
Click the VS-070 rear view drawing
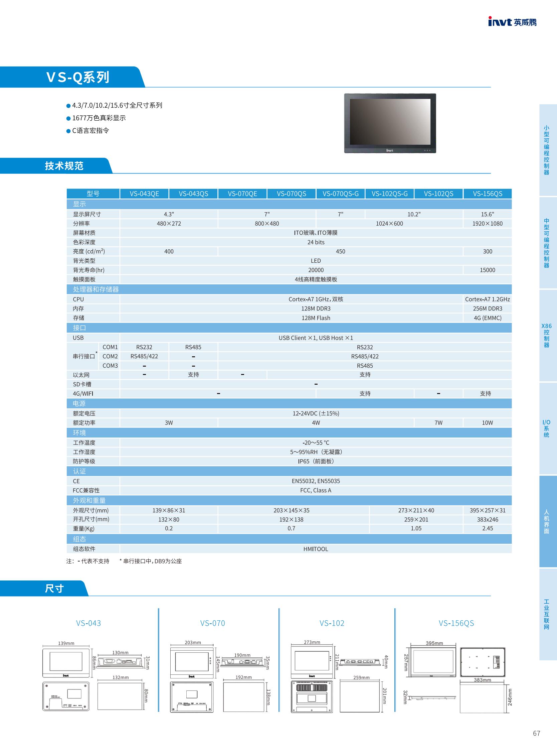[192, 697]
